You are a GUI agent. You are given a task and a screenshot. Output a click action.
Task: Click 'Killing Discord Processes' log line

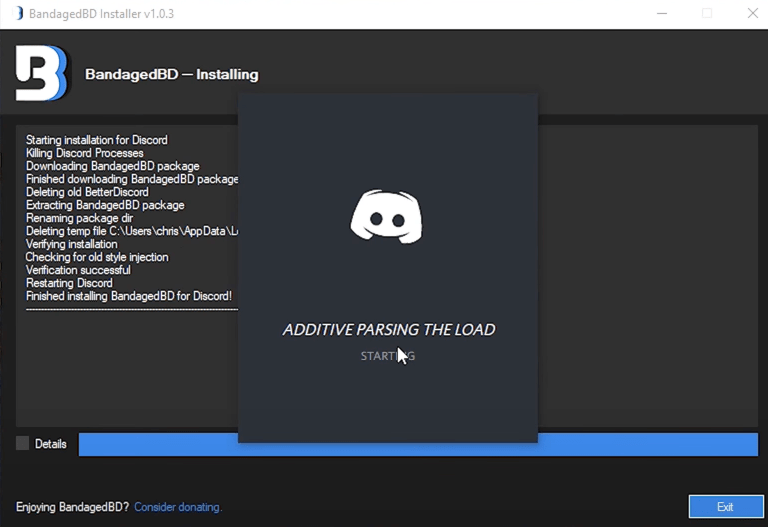click(x=85, y=153)
